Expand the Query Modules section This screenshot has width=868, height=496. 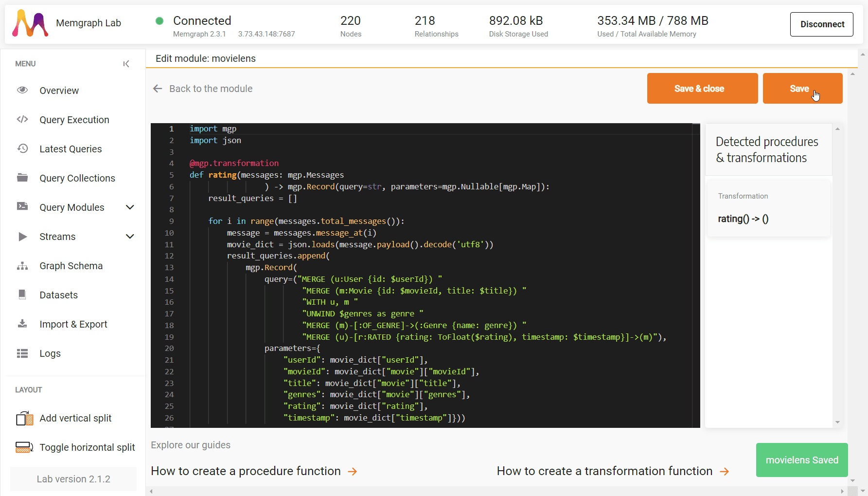click(x=130, y=207)
